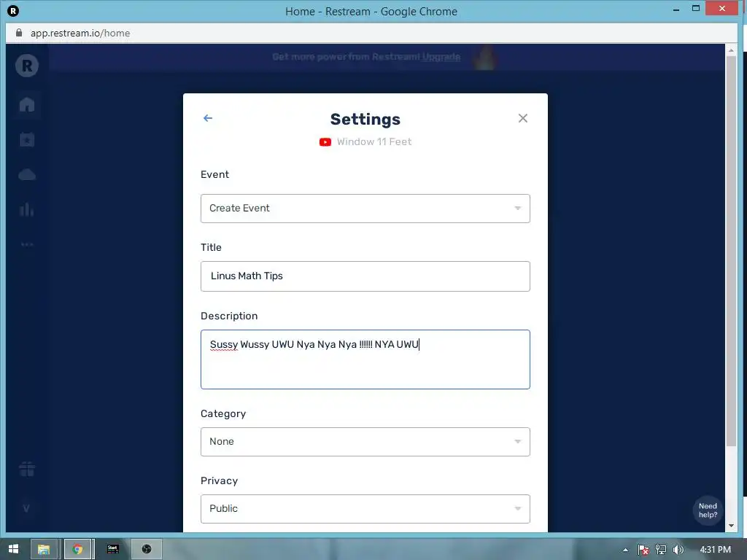Click the scrollbar down arrow
This screenshot has width=747, height=560.
coord(731,526)
